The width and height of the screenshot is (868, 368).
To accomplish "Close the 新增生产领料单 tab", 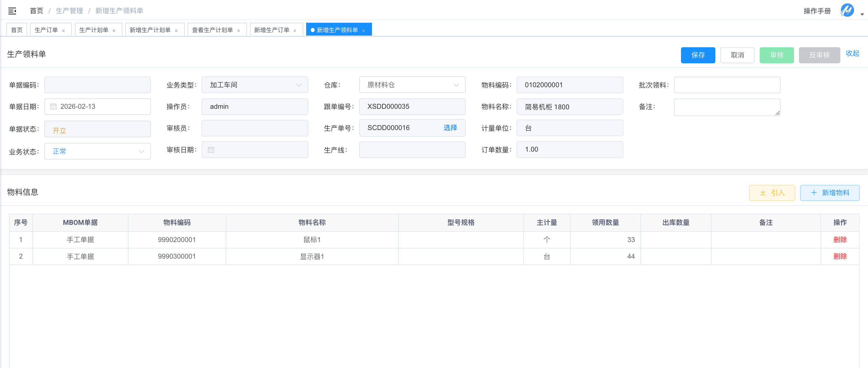I will coord(363,31).
